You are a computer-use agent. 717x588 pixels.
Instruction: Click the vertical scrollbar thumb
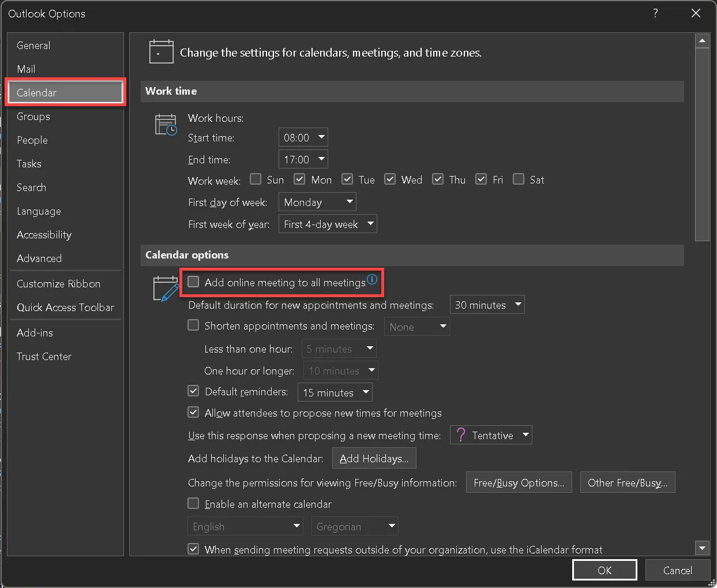[702, 144]
